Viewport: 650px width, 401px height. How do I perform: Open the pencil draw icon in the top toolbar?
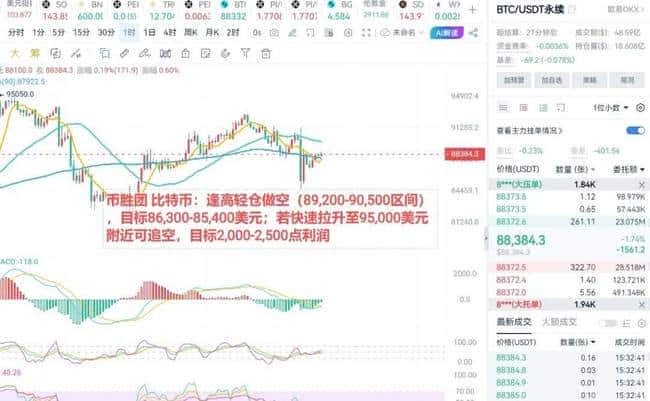(293, 33)
